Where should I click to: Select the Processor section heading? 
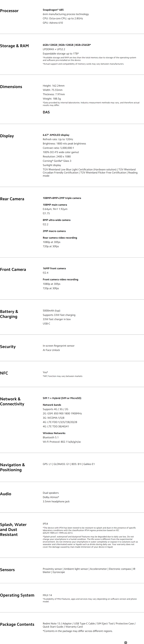point(9,11)
